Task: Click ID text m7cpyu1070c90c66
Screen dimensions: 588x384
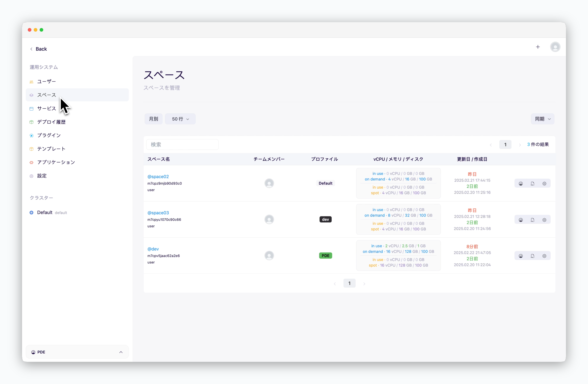Action: pyautogui.click(x=164, y=220)
